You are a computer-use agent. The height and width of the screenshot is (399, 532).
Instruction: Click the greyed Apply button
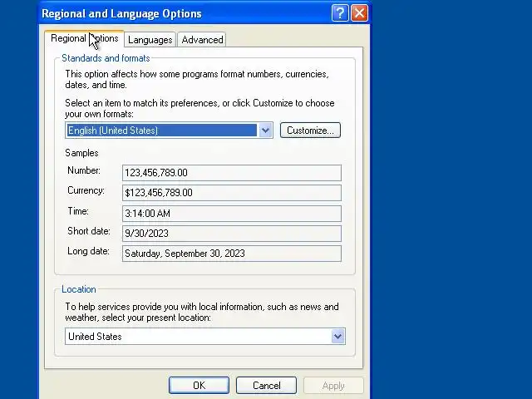[x=333, y=386]
